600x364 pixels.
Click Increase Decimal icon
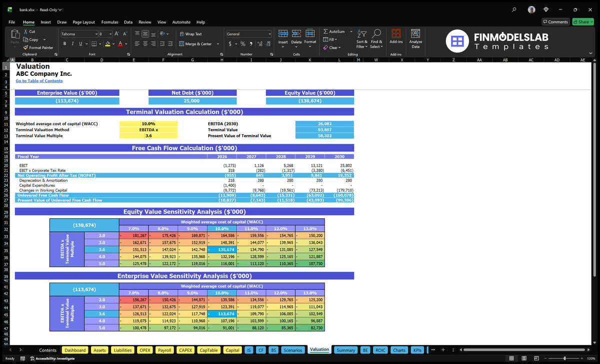coord(259,44)
